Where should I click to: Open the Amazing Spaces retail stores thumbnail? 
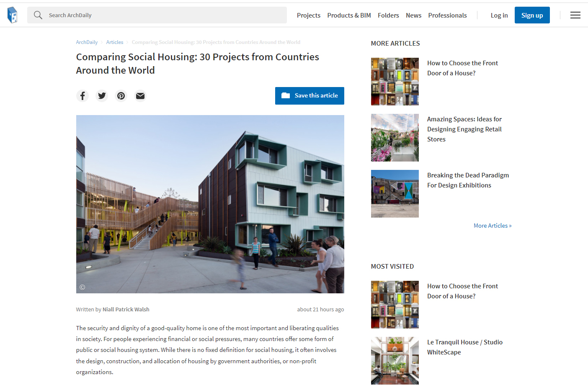pyautogui.click(x=395, y=138)
